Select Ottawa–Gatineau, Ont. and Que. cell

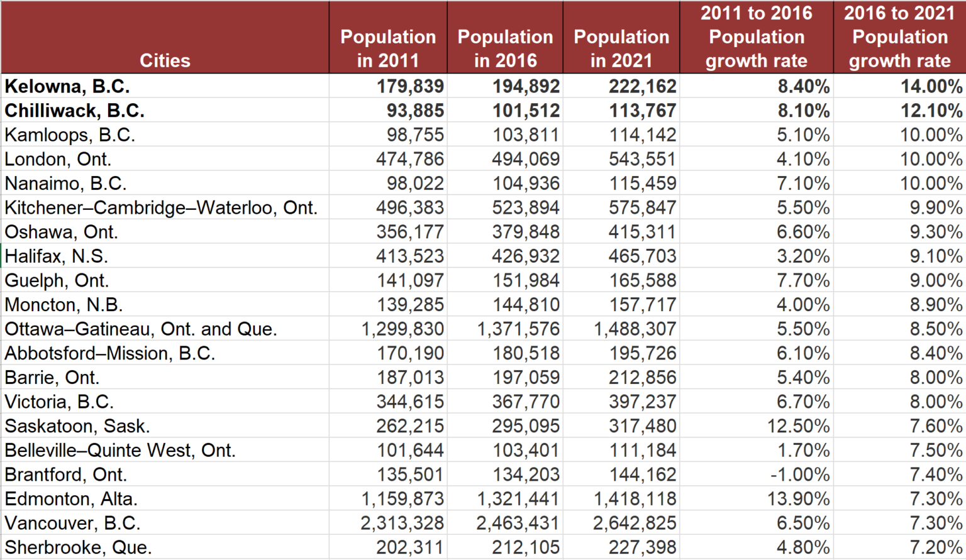coord(165,329)
